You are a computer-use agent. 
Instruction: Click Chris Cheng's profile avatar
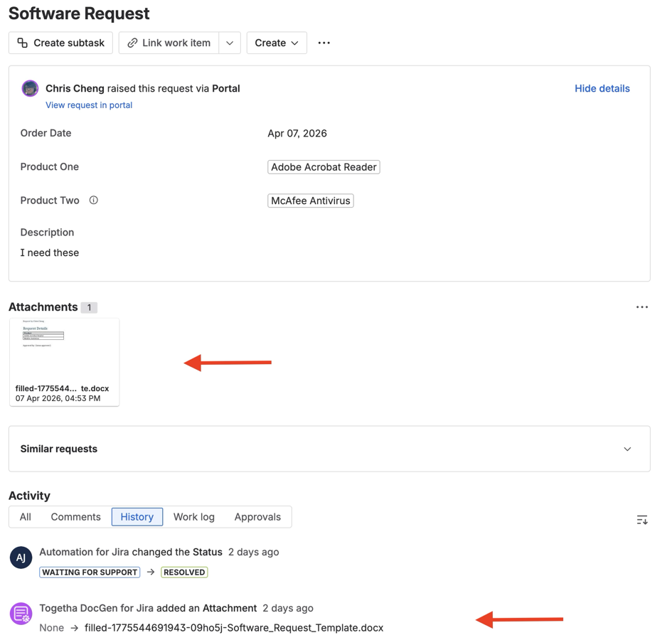[29, 88]
